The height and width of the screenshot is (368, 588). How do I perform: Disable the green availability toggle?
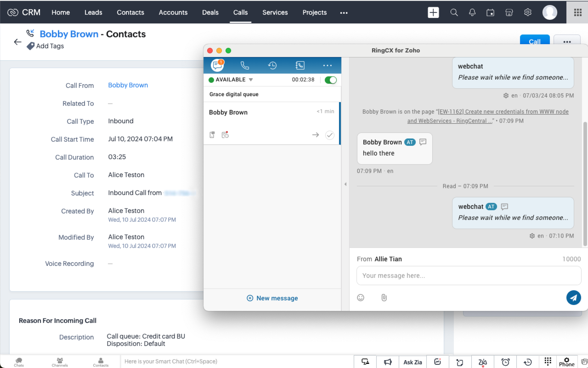[x=330, y=79]
